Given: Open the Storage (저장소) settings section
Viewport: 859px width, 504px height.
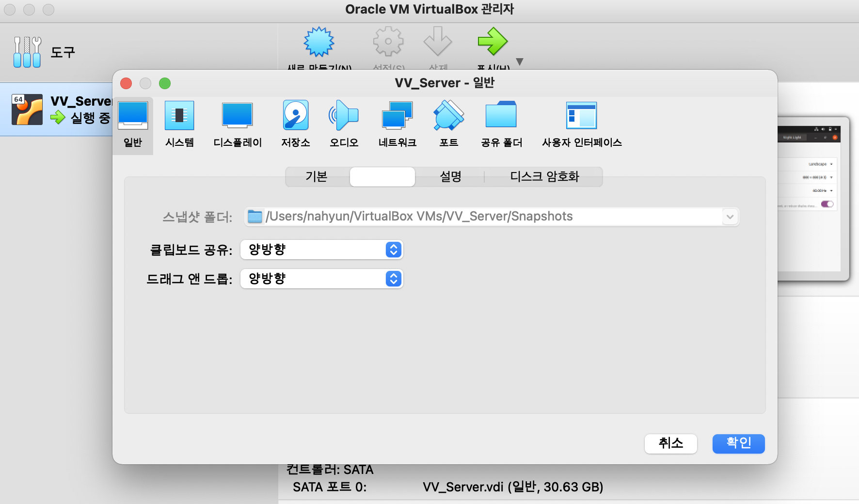Looking at the screenshot, I should (x=296, y=125).
